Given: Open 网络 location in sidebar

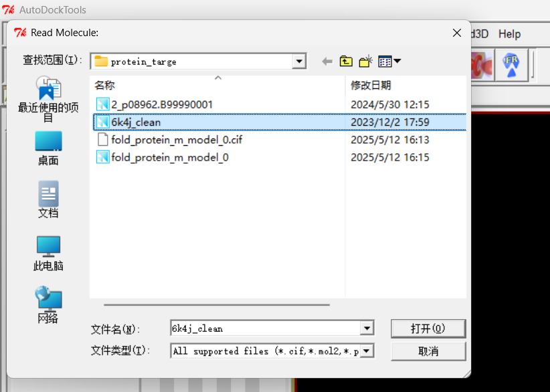Looking at the screenshot, I should click(x=48, y=304).
